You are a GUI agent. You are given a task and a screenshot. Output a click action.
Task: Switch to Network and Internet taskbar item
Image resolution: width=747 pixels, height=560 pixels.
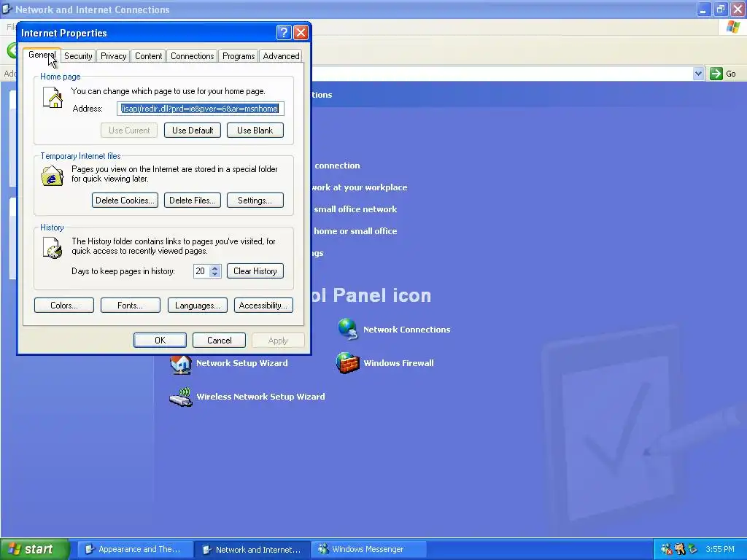pyautogui.click(x=252, y=550)
